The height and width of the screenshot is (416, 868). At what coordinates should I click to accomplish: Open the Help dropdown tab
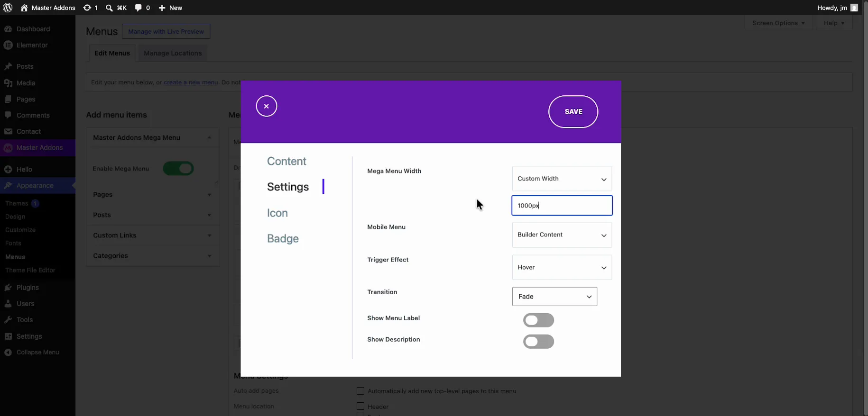(834, 23)
